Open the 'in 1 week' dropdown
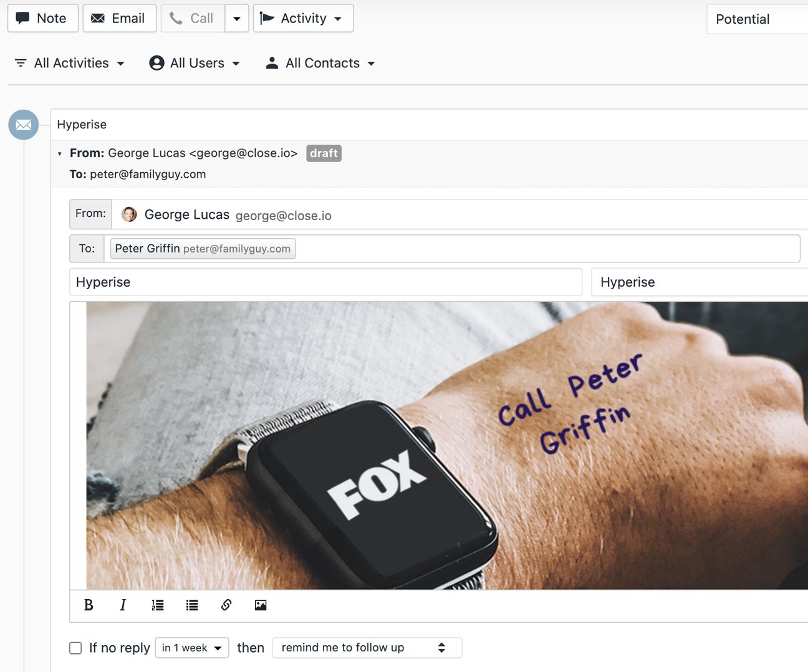This screenshot has width=808, height=672. coord(192,648)
